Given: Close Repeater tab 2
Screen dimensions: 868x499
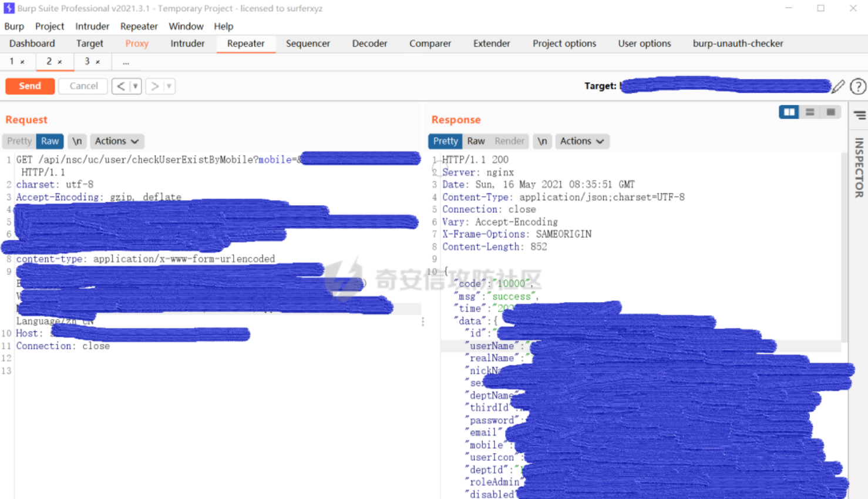Looking at the screenshot, I should tap(60, 62).
